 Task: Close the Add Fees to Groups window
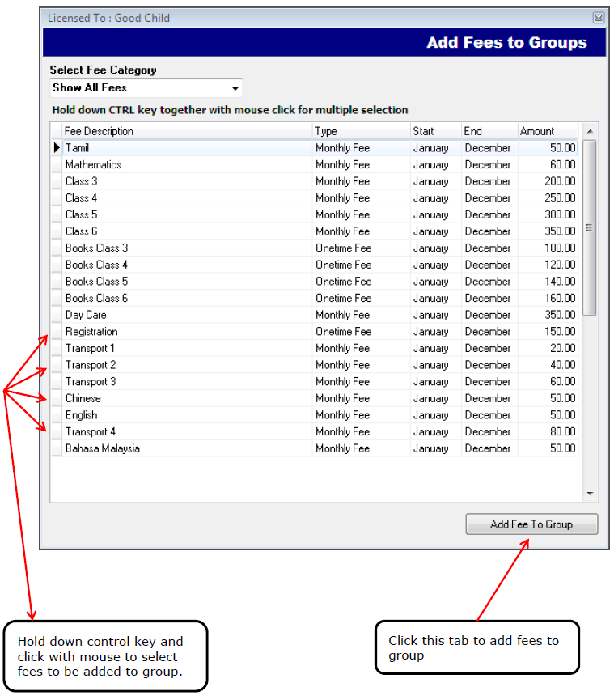tap(598, 17)
